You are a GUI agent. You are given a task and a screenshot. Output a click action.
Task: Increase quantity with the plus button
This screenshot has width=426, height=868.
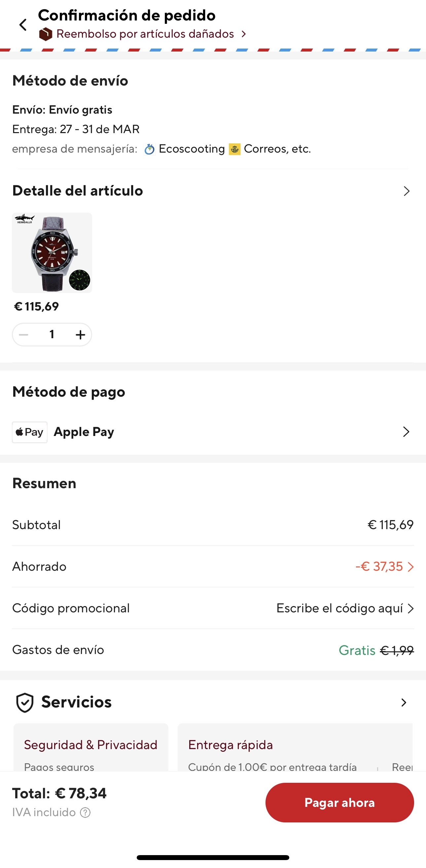(x=80, y=335)
